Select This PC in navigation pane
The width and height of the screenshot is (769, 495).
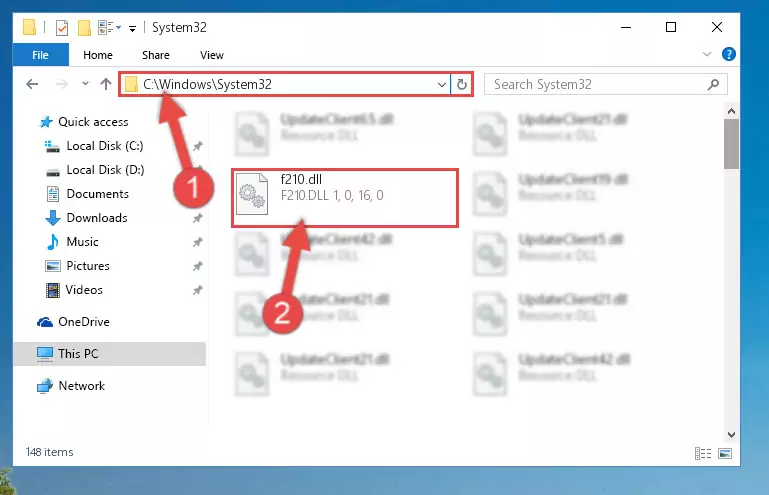coord(109,354)
